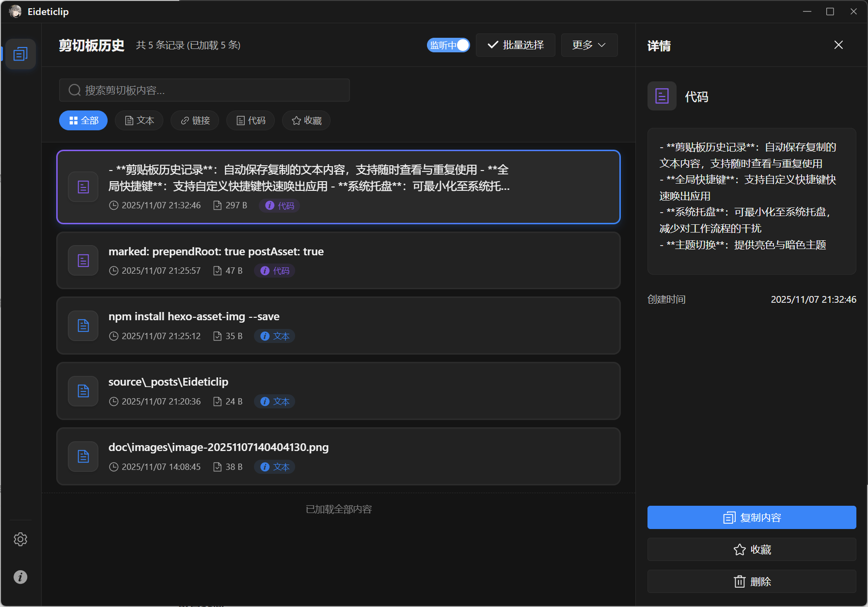The height and width of the screenshot is (607, 868).
Task: Click the 代码 tag on the 47 B entry
Action: [275, 271]
